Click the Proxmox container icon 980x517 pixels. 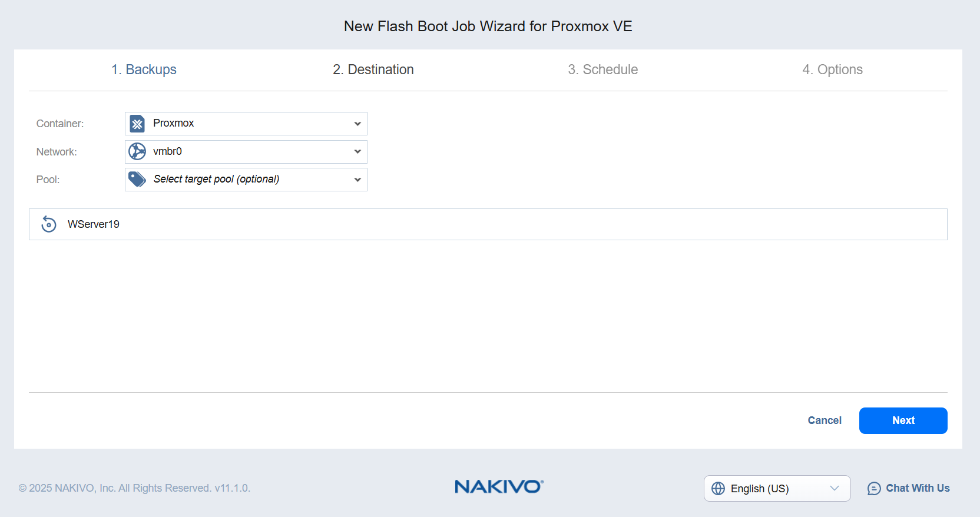point(137,124)
